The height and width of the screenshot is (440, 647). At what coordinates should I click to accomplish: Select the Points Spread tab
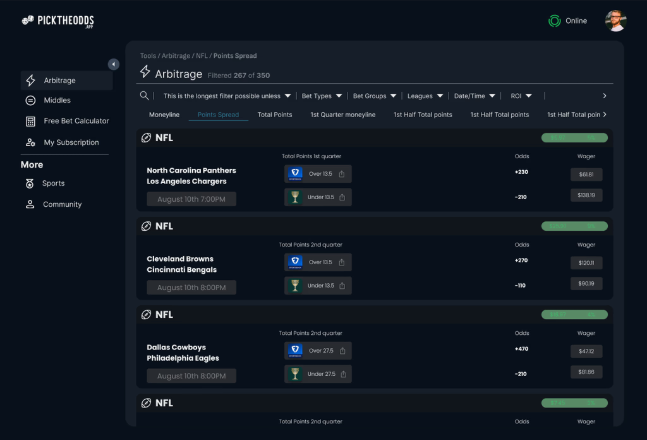tap(218, 114)
